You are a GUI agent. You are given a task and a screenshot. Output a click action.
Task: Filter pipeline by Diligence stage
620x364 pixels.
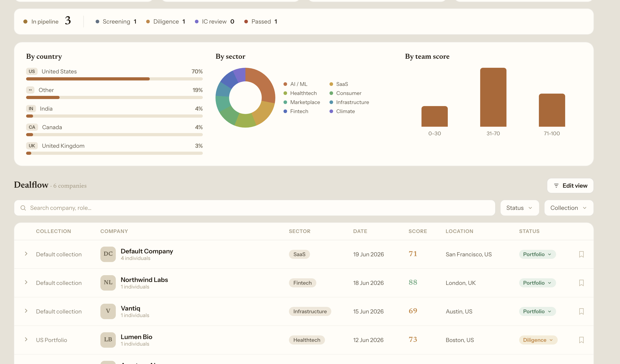click(166, 22)
